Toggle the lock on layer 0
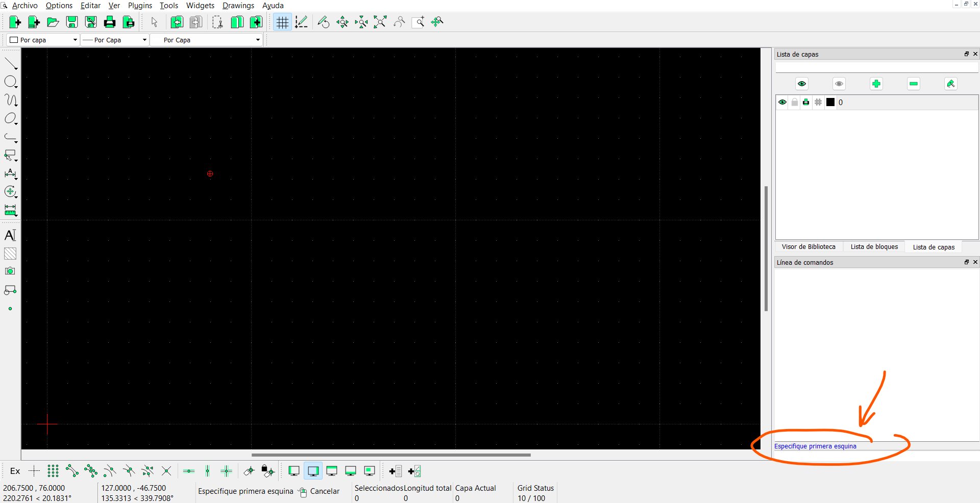The height and width of the screenshot is (503, 980). coord(795,103)
